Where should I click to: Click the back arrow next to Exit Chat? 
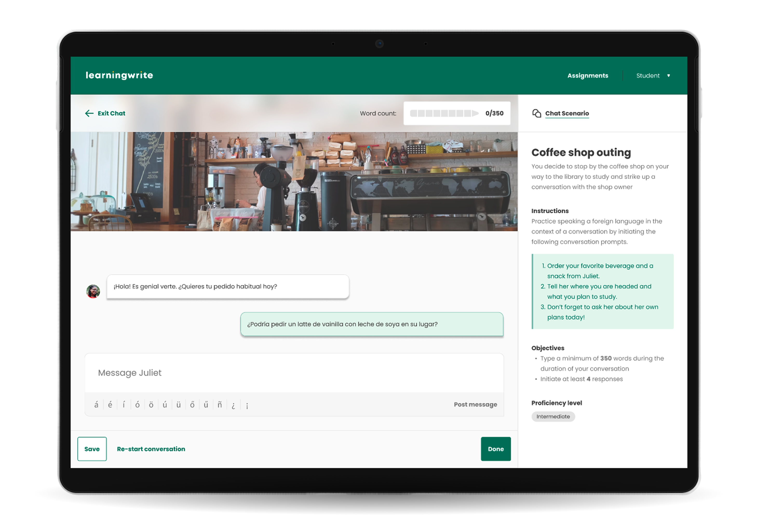pos(89,114)
